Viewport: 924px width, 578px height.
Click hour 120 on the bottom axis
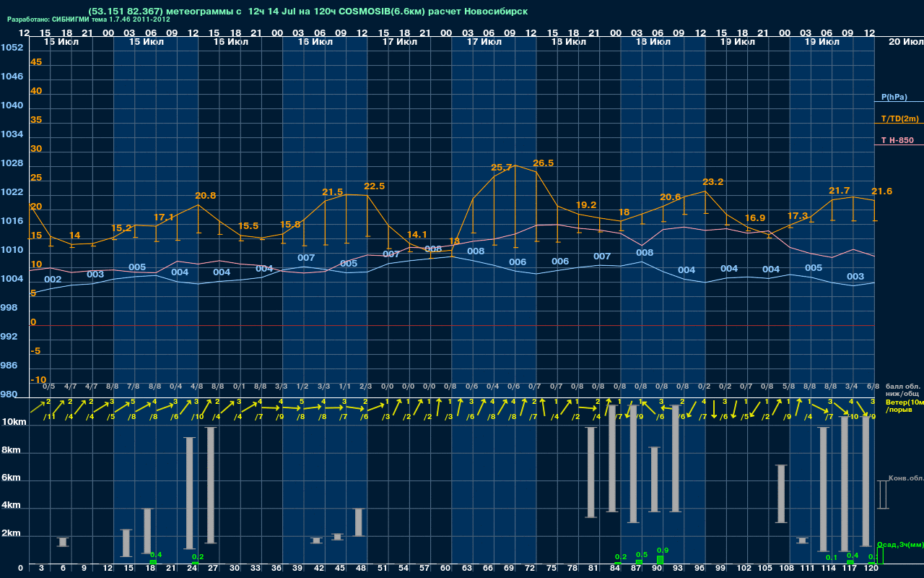point(871,569)
